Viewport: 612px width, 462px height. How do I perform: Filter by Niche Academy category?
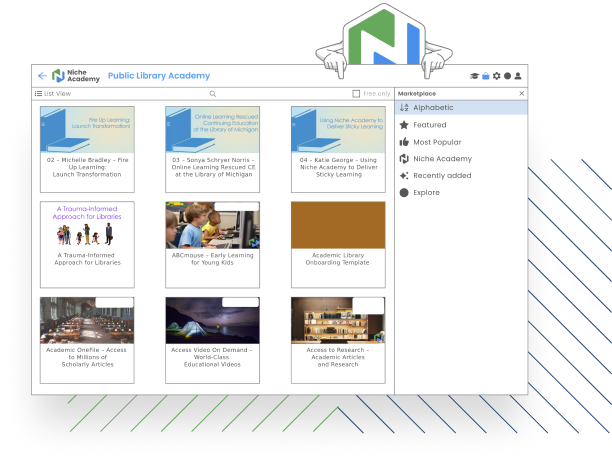(442, 159)
